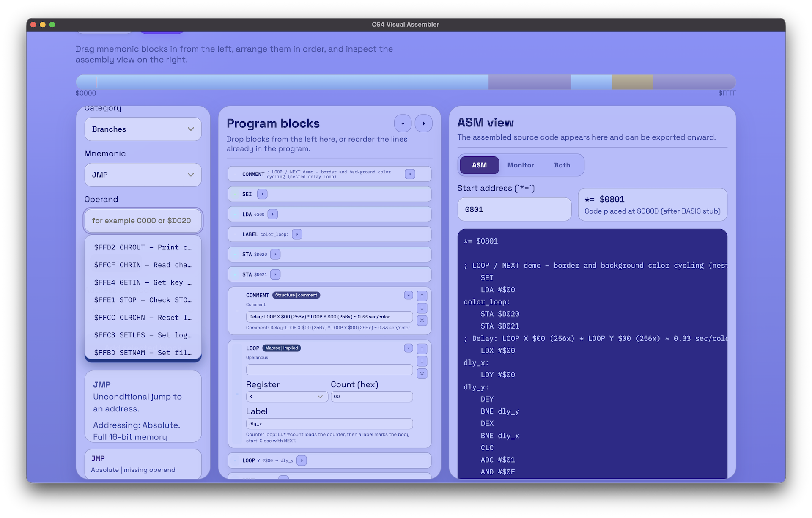Image resolution: width=812 pixels, height=518 pixels.
Task: Pick the $FFE4 GETIN suggestion
Action: pos(143,282)
